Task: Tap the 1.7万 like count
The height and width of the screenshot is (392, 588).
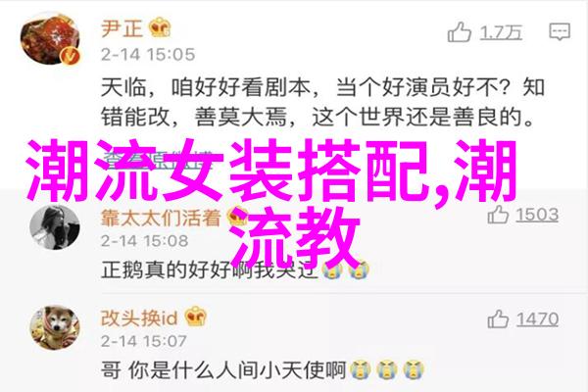Action: pyautogui.click(x=501, y=32)
